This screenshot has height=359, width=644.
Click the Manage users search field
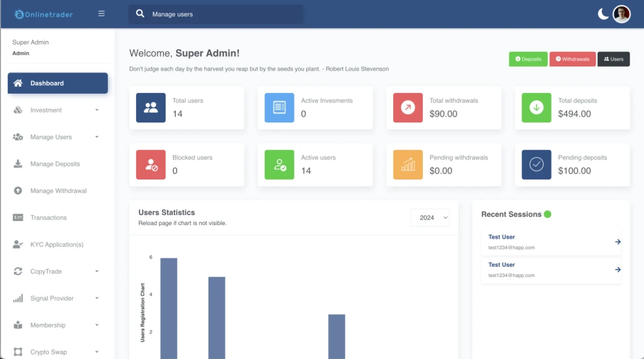(221, 14)
